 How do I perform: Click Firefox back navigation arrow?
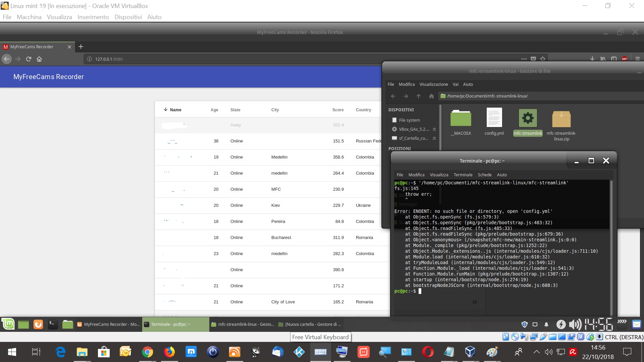(x=7, y=59)
